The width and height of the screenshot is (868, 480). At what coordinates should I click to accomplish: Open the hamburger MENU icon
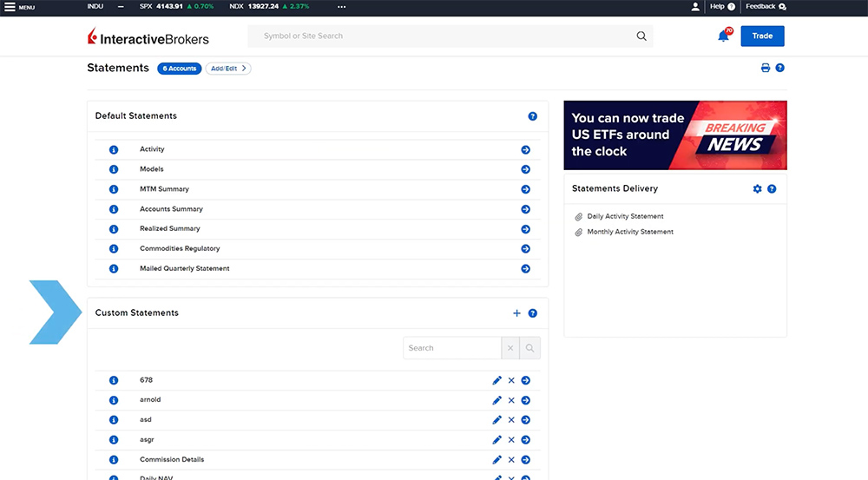pyautogui.click(x=10, y=7)
